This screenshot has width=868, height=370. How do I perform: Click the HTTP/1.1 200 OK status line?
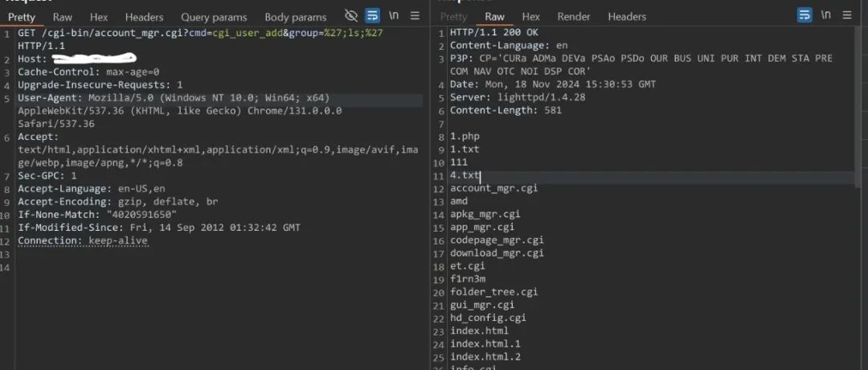[x=493, y=33]
